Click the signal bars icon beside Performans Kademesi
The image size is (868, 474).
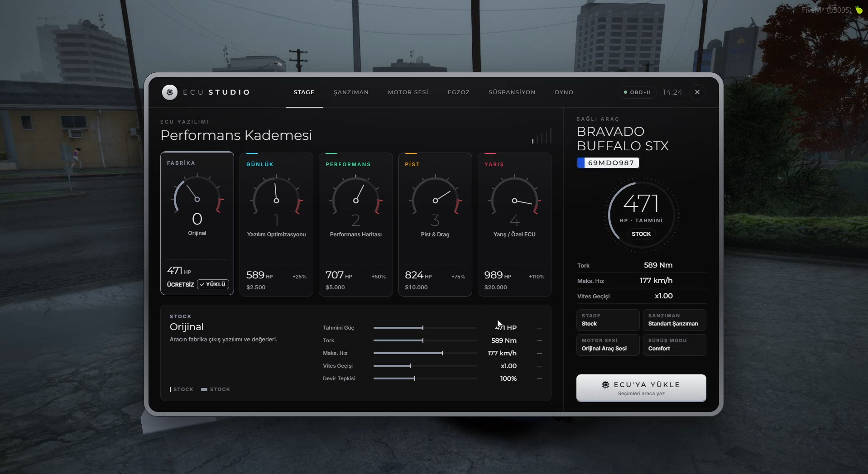click(542, 136)
